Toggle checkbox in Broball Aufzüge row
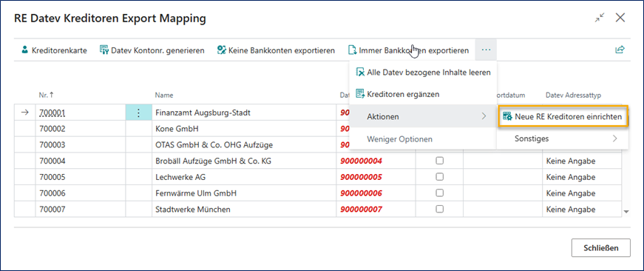The width and height of the screenshot is (644, 271). click(x=439, y=161)
